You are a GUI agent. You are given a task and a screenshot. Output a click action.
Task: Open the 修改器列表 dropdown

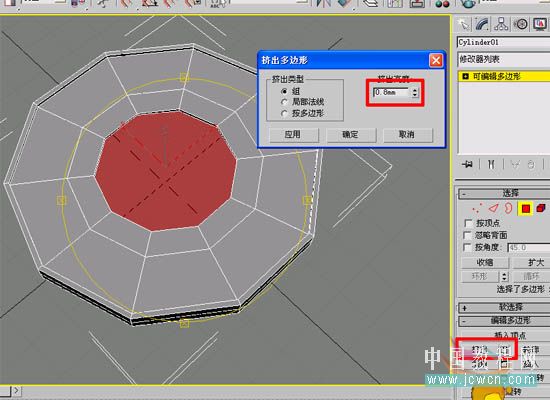point(504,59)
